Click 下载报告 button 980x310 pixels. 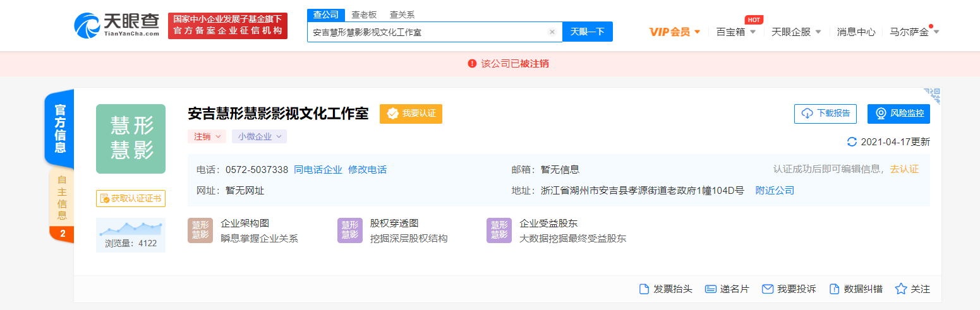pyautogui.click(x=825, y=114)
